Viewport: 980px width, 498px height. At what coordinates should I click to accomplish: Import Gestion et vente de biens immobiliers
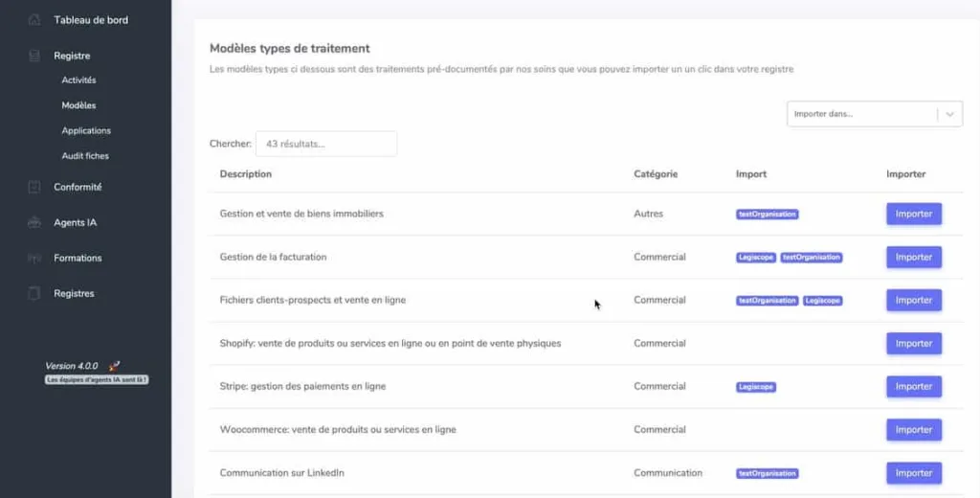point(913,214)
